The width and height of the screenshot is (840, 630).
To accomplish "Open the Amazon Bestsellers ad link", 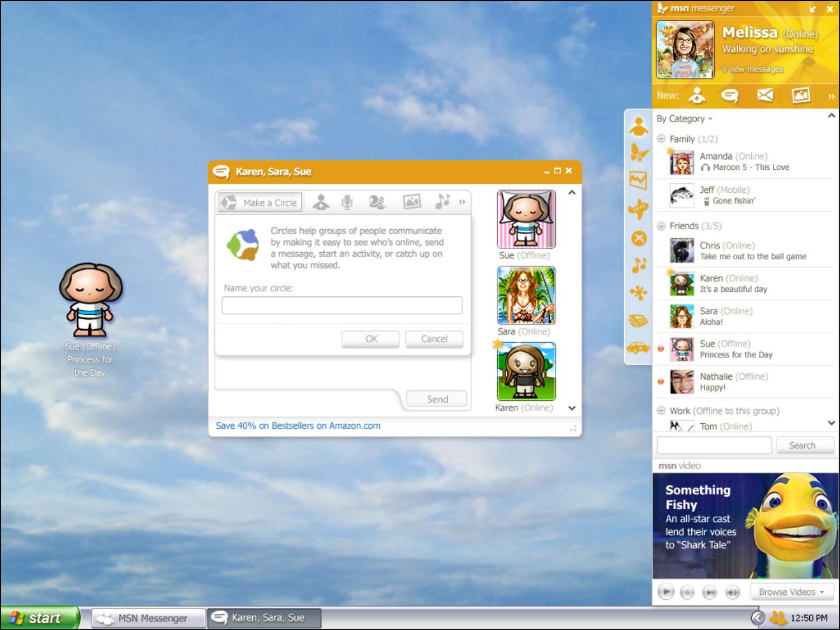I will pyautogui.click(x=298, y=425).
